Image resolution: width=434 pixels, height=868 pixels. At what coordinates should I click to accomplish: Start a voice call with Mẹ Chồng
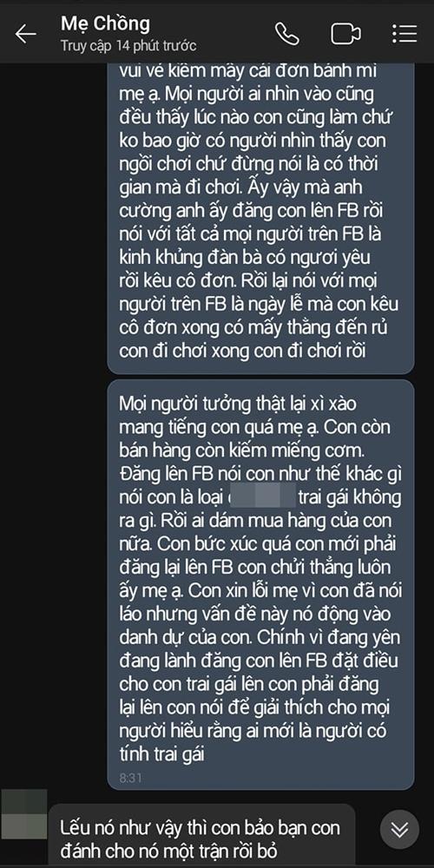[286, 34]
